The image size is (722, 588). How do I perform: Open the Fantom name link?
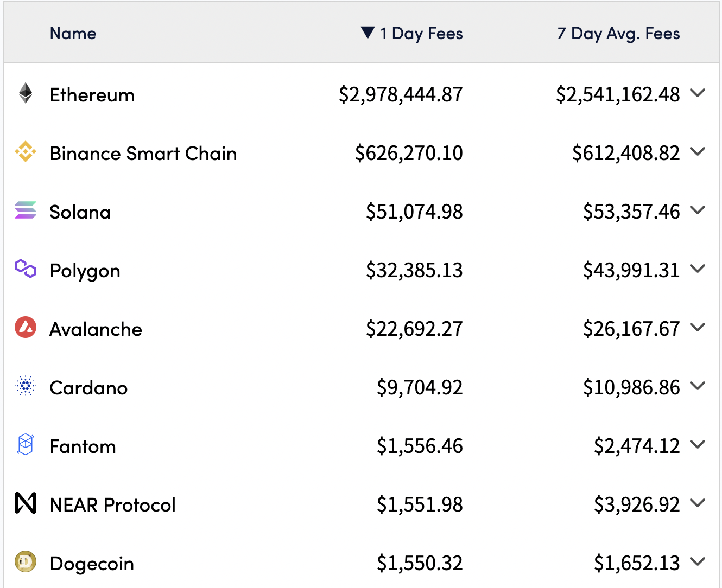click(x=83, y=446)
